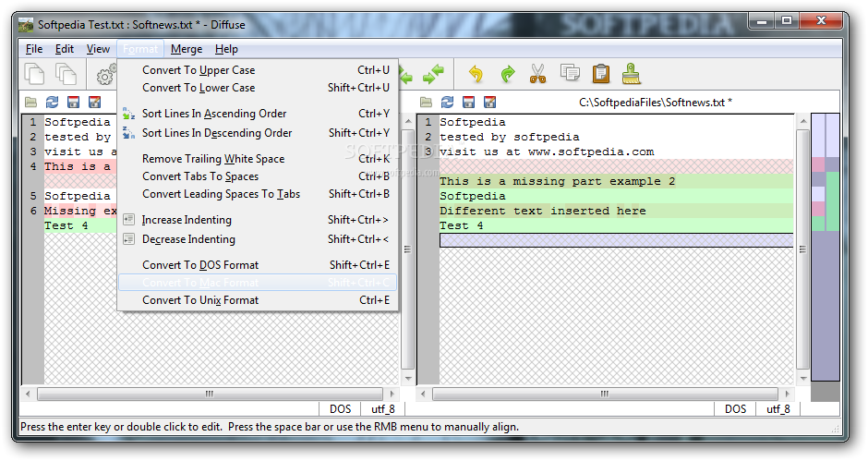This screenshot has height=461, width=868.
Task: Click the gear icon in the main toolbar
Action: pos(106,75)
